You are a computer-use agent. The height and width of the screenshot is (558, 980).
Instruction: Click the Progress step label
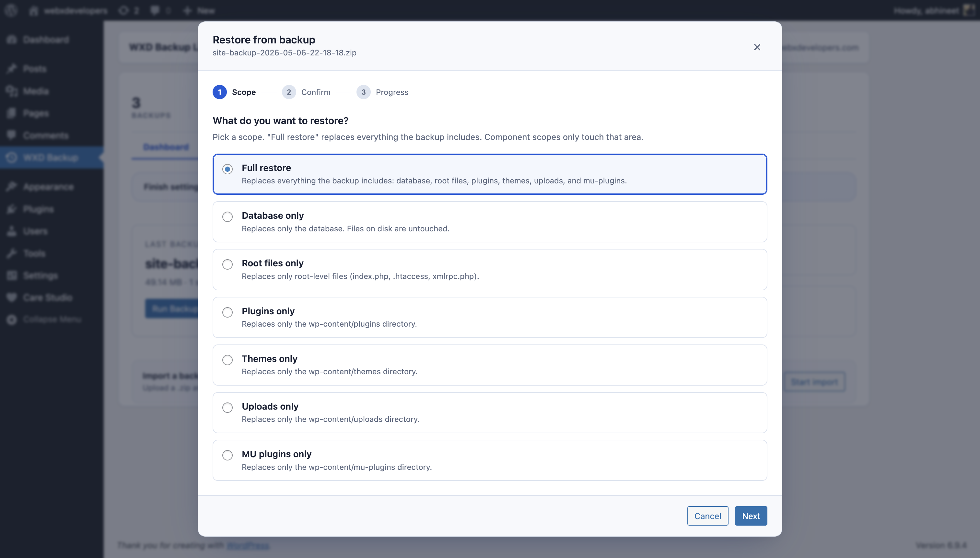point(392,92)
